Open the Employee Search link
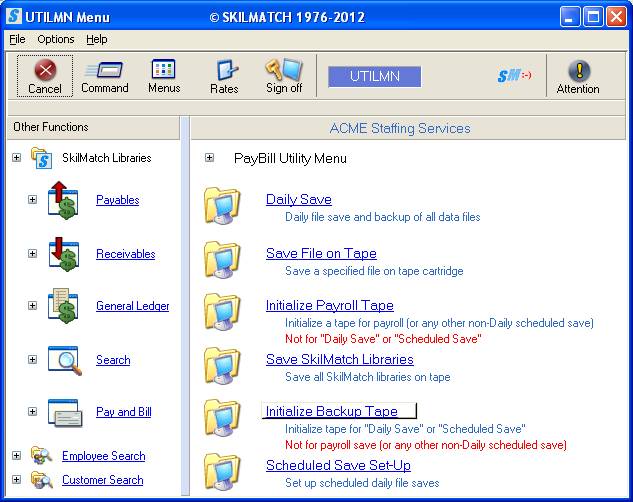The width and height of the screenshot is (633, 502). pyautogui.click(x=103, y=456)
